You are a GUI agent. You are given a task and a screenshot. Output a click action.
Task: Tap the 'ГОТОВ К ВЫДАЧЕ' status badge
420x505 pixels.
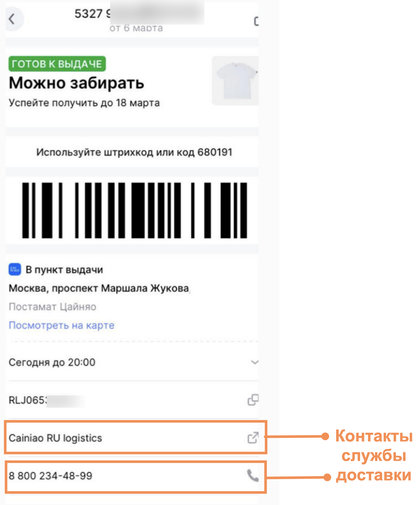pos(57,64)
